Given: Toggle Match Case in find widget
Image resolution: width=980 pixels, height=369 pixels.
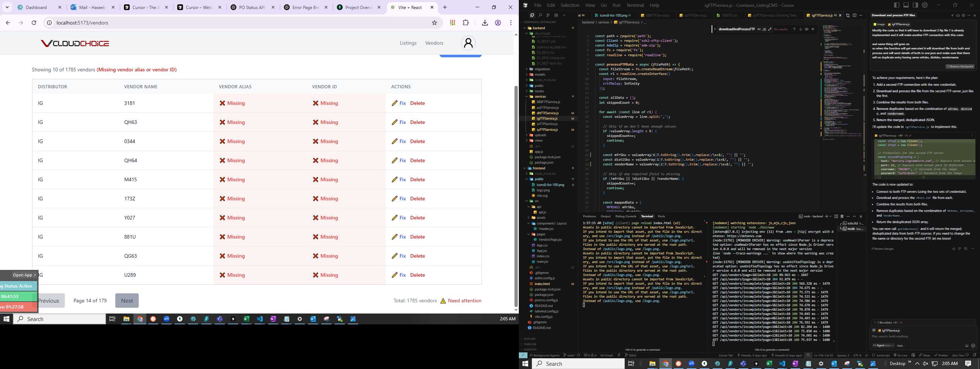Looking at the screenshot, I should pyautogui.click(x=759, y=29).
